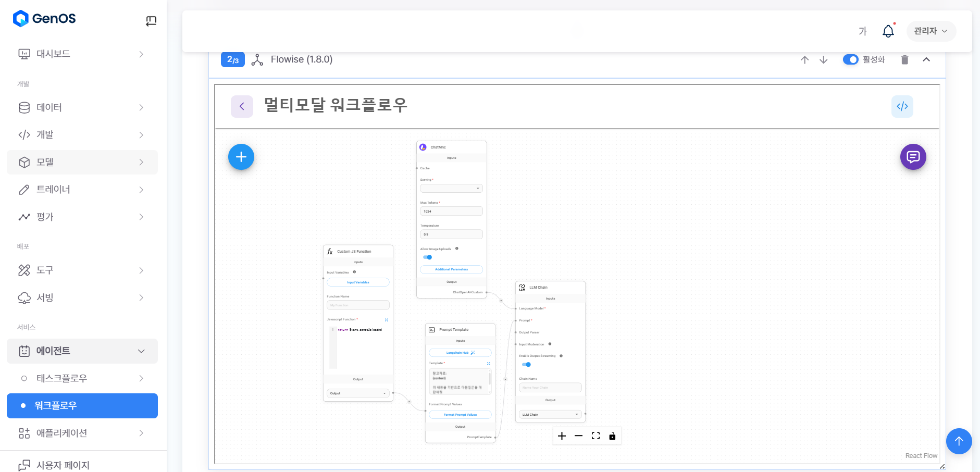Collapse the sidebar with the top icon
This screenshot has height=472, width=980.
151,21
